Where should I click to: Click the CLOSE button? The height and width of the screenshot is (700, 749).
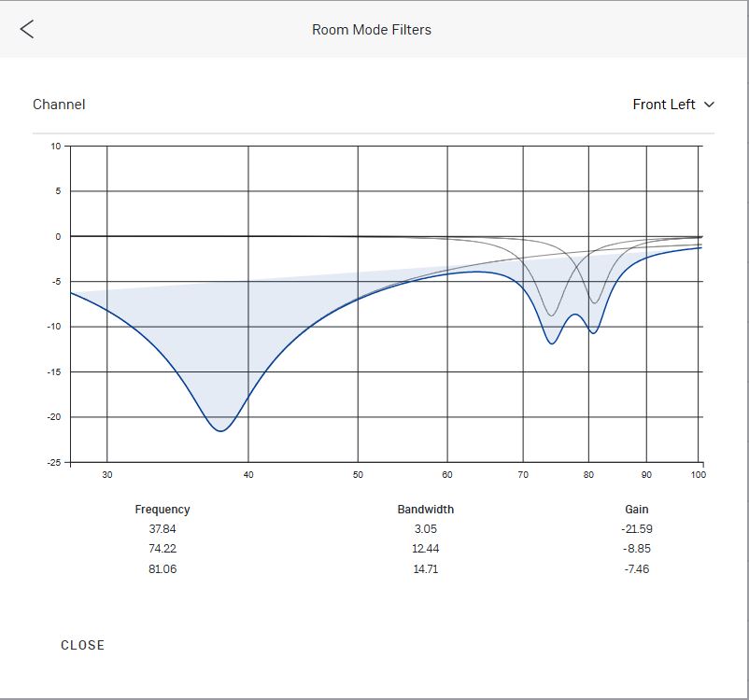click(x=82, y=645)
